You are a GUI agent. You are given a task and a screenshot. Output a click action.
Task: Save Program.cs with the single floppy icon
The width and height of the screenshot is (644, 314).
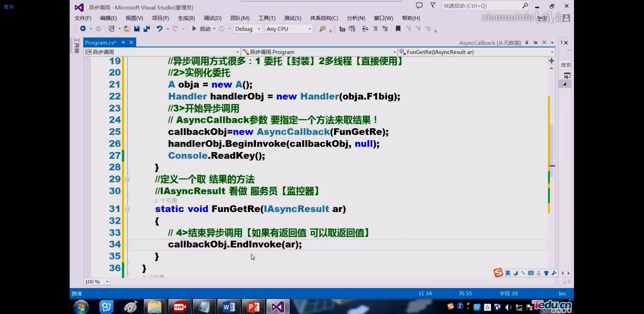point(137,29)
